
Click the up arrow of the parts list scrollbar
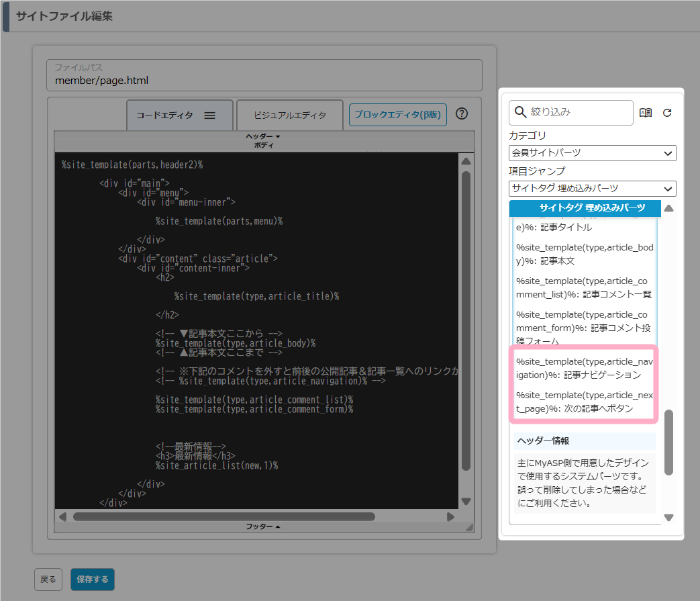[668, 208]
